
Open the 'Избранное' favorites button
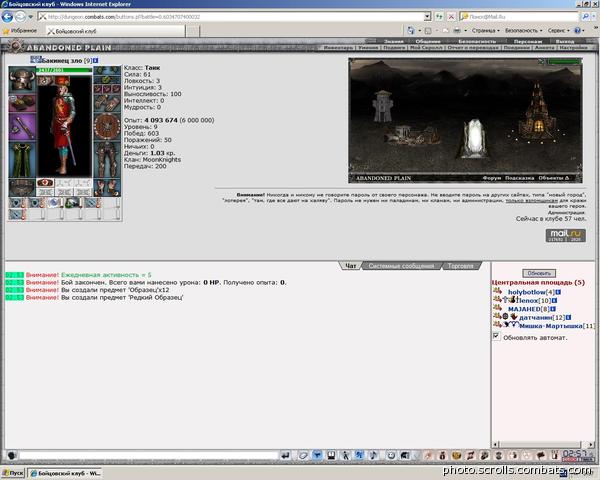coord(20,31)
